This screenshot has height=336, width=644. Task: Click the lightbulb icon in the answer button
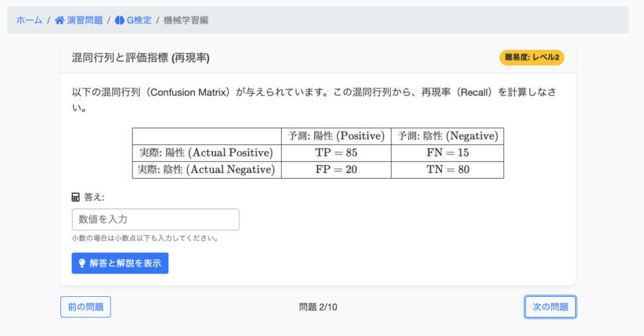81,263
